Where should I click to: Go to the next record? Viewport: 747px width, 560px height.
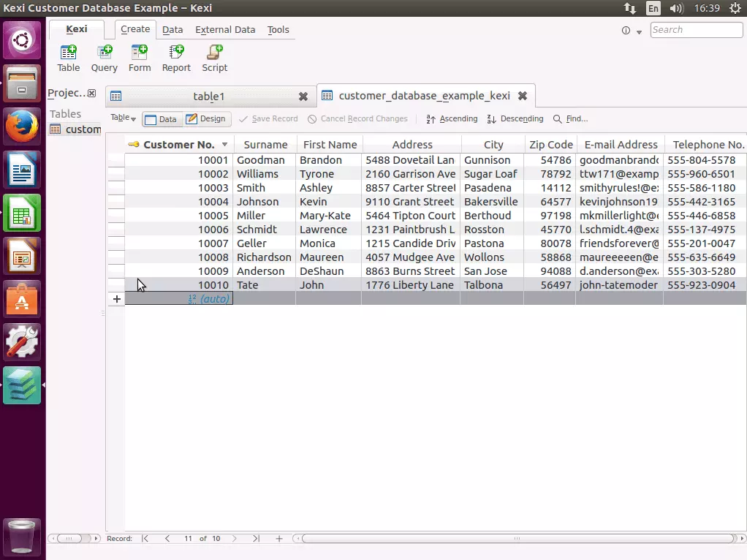[234, 539]
